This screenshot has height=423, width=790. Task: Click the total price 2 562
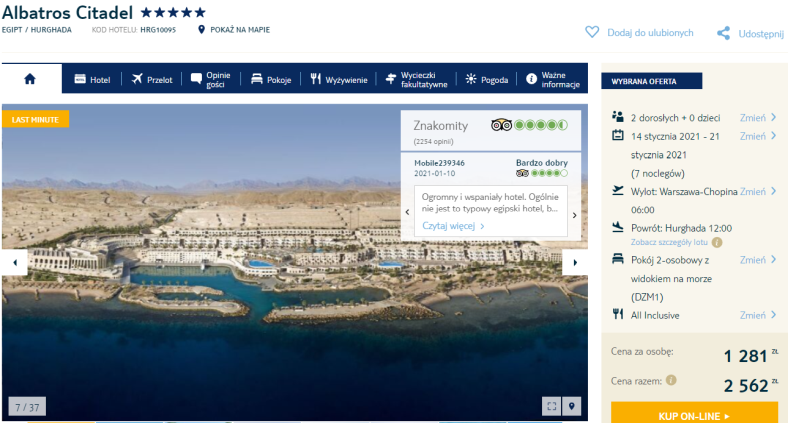746,386
